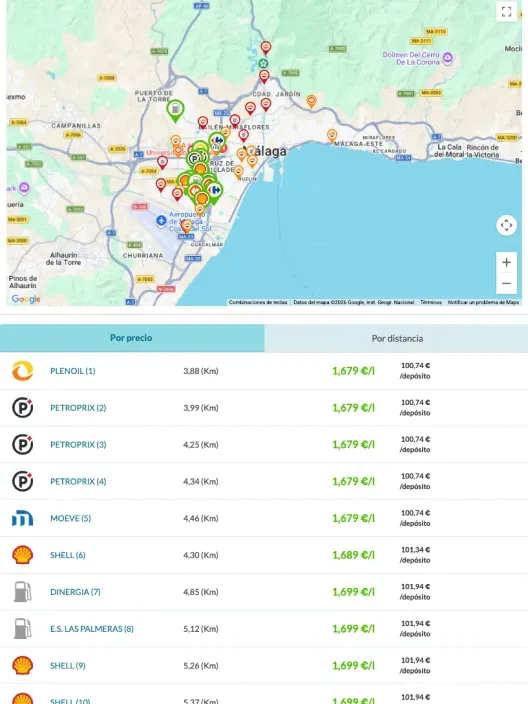Viewport: 528px width, 704px height.
Task: Click the Málaga airport plane icon
Action: (x=161, y=220)
